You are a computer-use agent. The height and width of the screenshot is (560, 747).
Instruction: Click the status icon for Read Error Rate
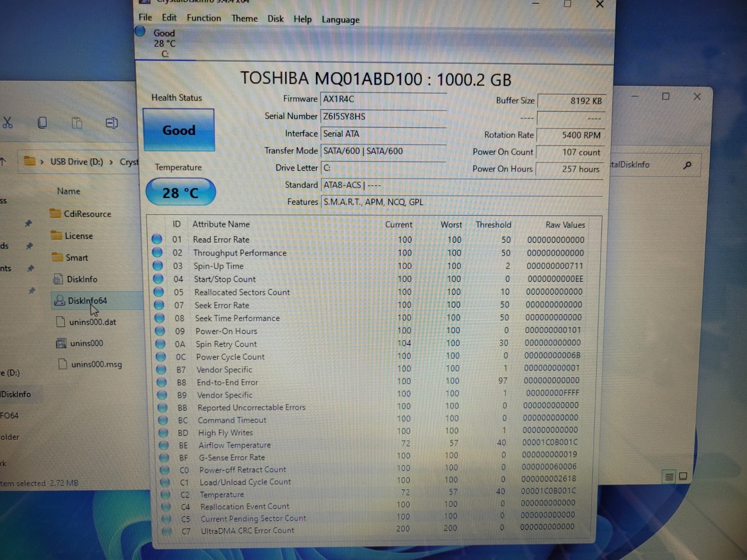pos(157,239)
